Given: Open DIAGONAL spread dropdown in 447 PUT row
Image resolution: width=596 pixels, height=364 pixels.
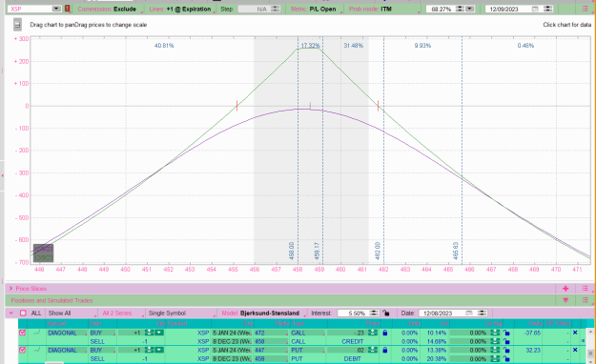Looking at the screenshot, I should pos(67,351).
